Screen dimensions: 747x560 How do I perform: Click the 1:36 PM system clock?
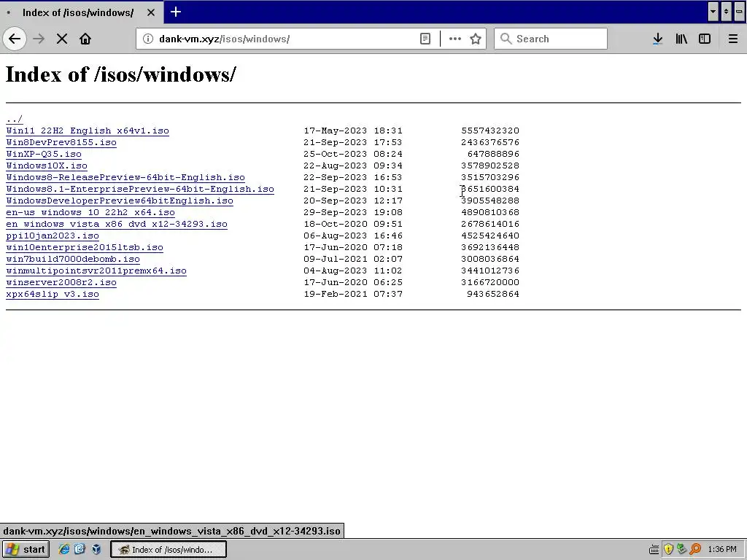coord(722,550)
